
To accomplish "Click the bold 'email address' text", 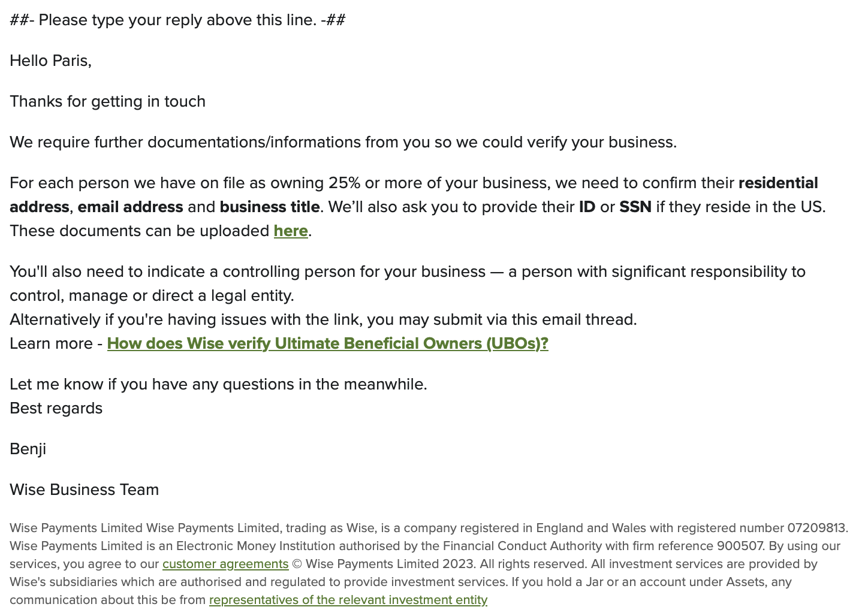I will [130, 207].
